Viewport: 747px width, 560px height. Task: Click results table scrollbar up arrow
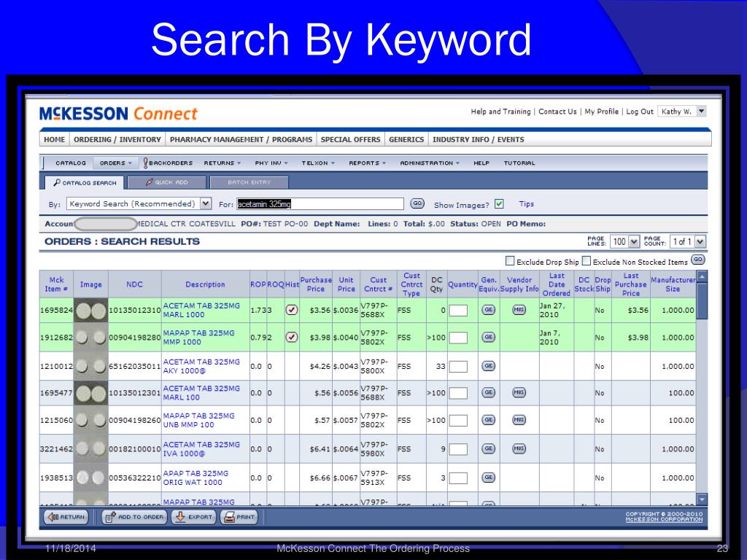[x=702, y=276]
